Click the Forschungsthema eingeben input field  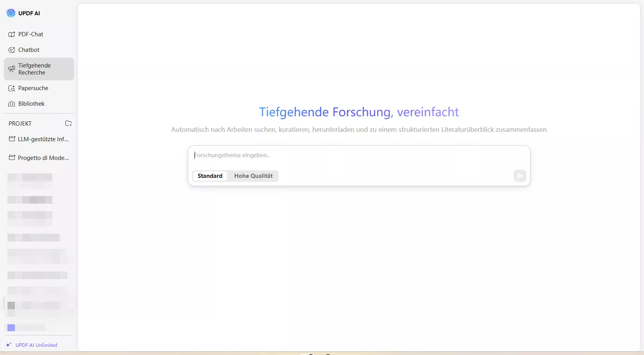coord(359,155)
